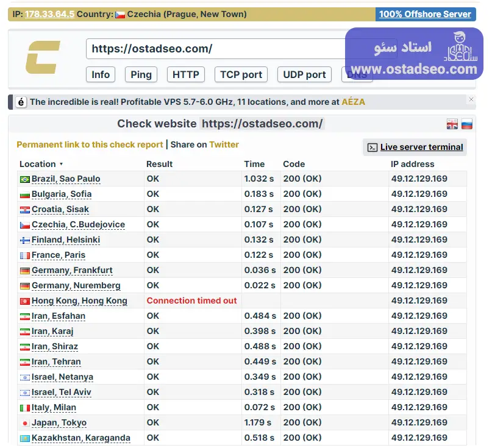The height and width of the screenshot is (448, 492).
Task: Open France, Paris location link
Action: (59, 255)
